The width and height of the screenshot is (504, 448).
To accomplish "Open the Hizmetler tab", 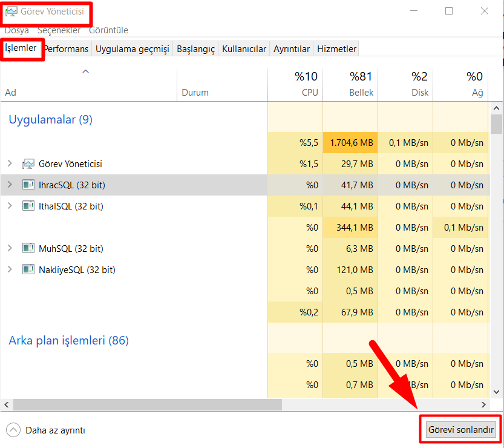I will [337, 49].
